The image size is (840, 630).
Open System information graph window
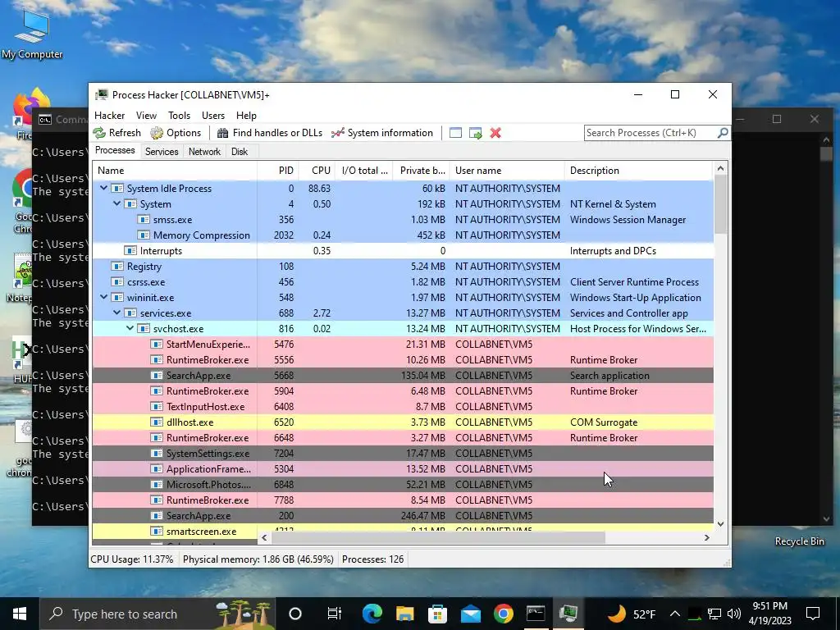[382, 133]
